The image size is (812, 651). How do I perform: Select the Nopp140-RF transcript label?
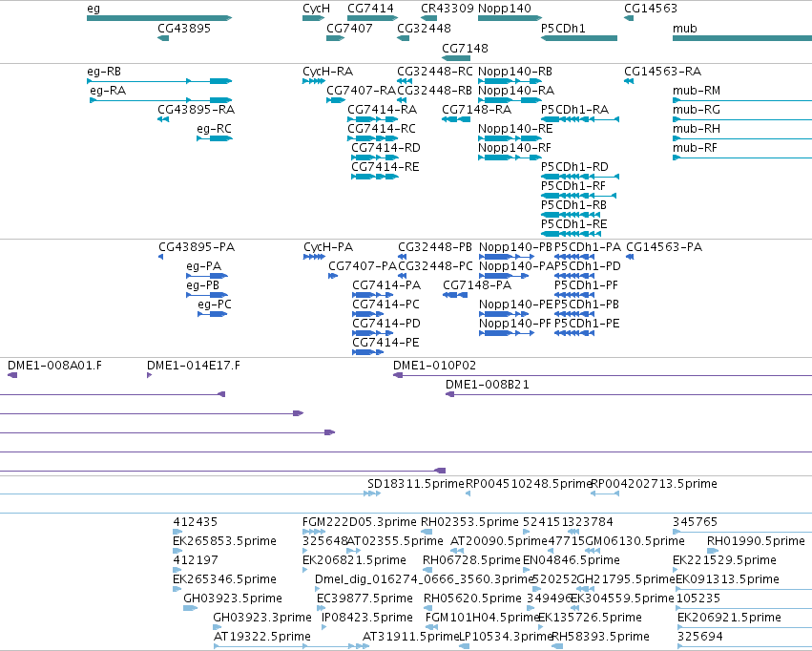click(x=514, y=148)
